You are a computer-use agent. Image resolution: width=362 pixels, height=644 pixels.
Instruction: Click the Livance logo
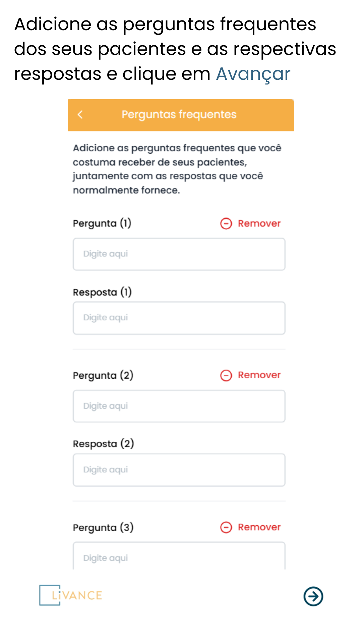coord(71,595)
